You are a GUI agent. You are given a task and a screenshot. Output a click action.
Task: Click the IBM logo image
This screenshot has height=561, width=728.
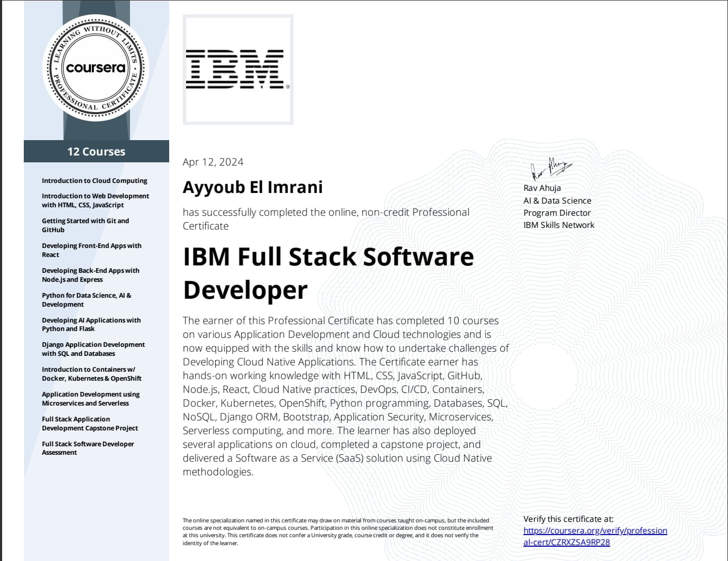pos(237,69)
